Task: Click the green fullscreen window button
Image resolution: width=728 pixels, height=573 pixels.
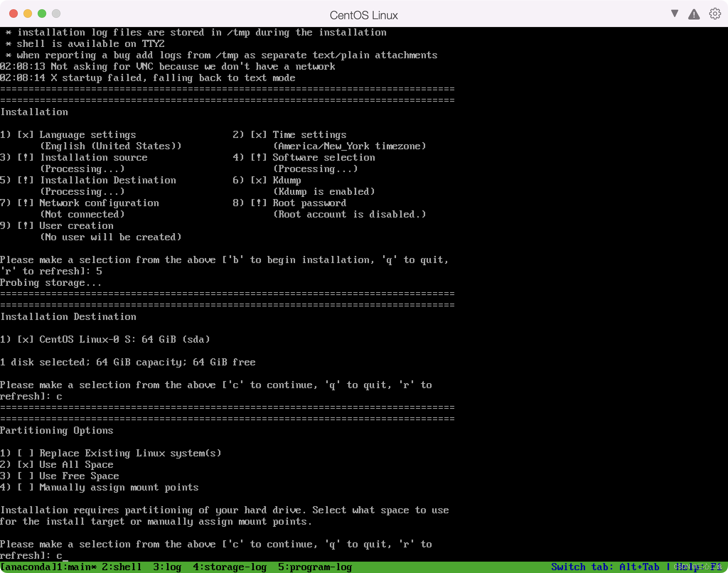Action: (42, 14)
